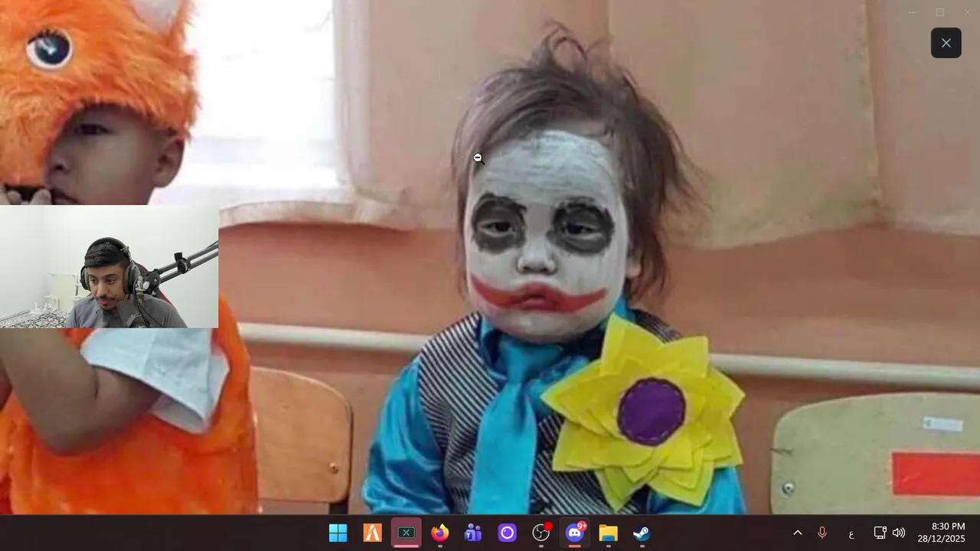Image resolution: width=980 pixels, height=551 pixels.
Task: Open Steam from the taskbar
Action: [642, 533]
